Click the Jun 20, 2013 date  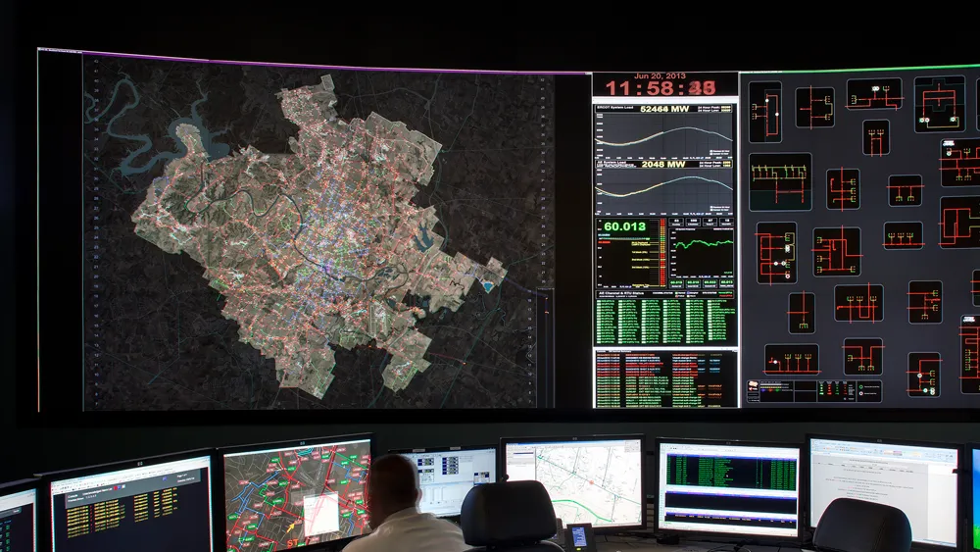pyautogui.click(x=659, y=75)
